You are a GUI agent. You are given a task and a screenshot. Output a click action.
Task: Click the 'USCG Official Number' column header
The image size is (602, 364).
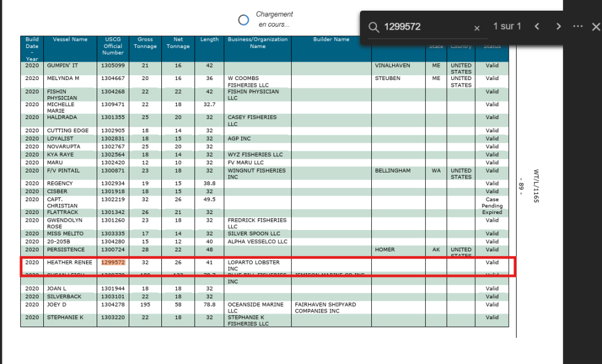point(113,46)
